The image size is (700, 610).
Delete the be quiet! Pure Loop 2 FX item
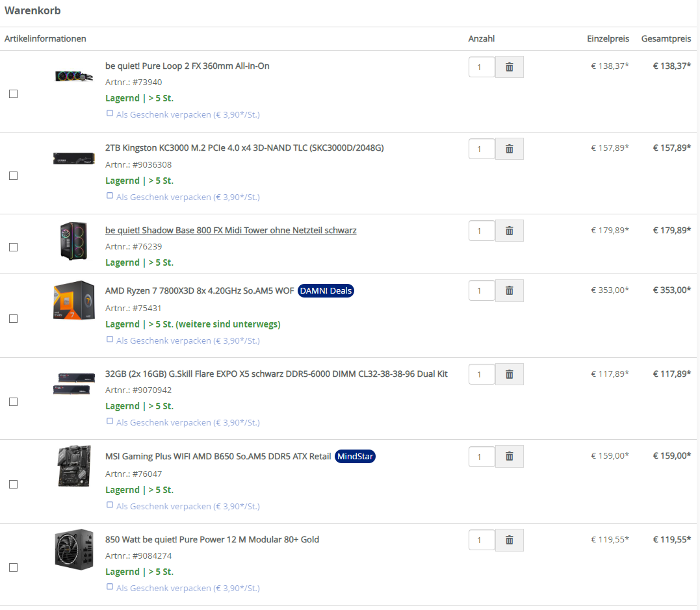(x=509, y=67)
